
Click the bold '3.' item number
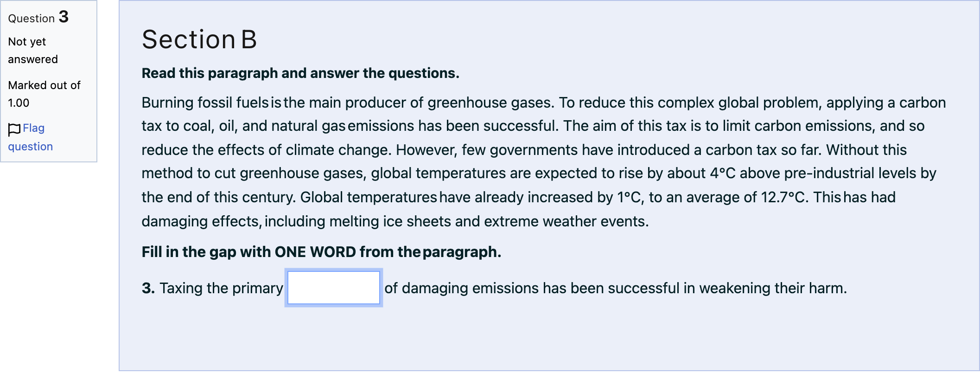(148, 288)
